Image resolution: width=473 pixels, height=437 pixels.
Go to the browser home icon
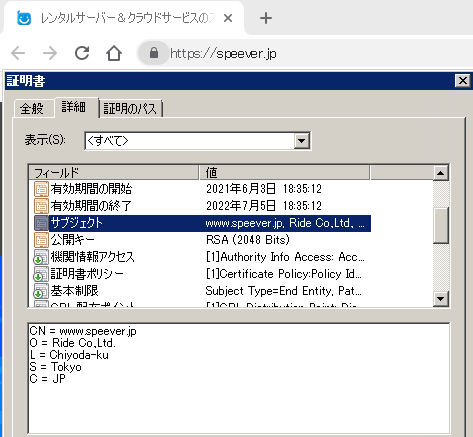(x=114, y=53)
